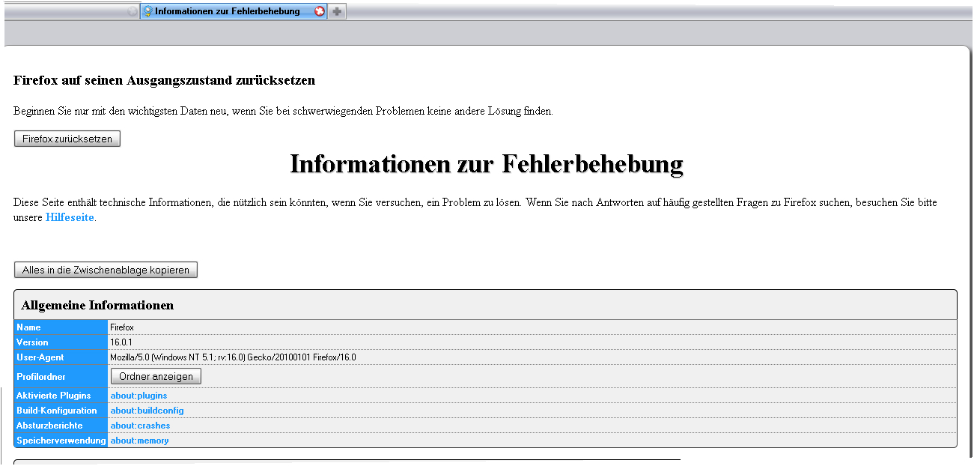Screen dimensions: 980x472
Task: Copy everything with Alles in die Zwischenablage kopieren
Action: click(x=106, y=270)
